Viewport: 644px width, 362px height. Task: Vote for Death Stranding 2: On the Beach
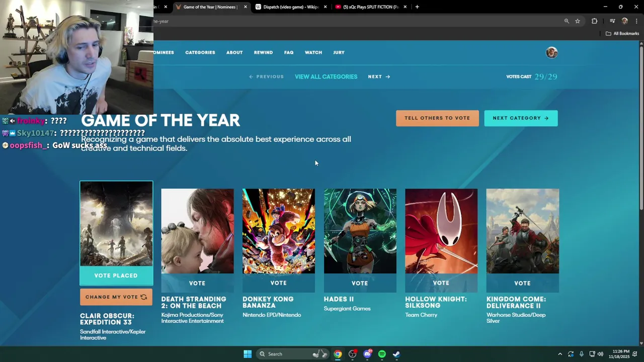coord(197,283)
